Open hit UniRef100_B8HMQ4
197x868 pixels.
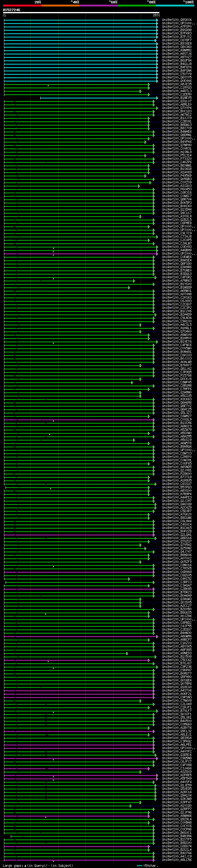(177, 447)
